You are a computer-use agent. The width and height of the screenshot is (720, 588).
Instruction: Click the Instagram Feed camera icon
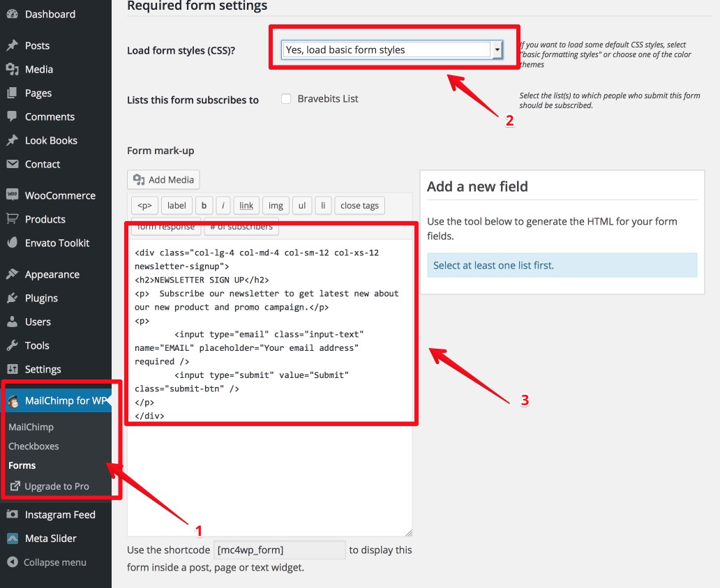coord(13,515)
